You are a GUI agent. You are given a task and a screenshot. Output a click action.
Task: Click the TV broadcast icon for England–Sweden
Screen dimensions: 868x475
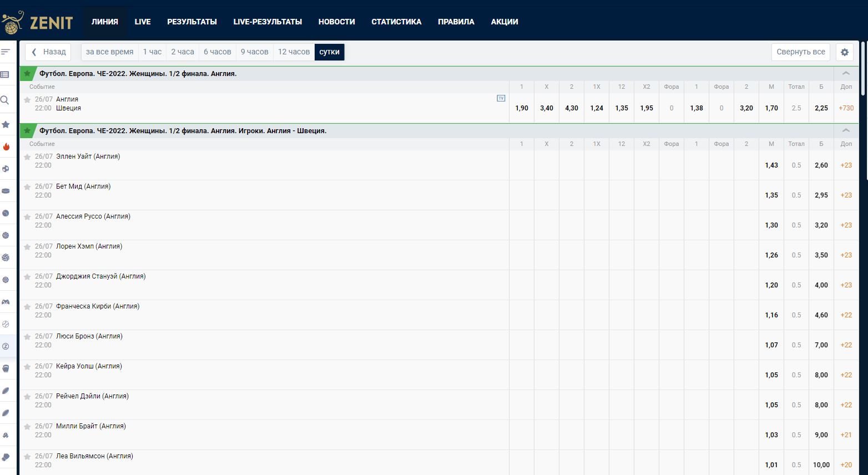[501, 98]
